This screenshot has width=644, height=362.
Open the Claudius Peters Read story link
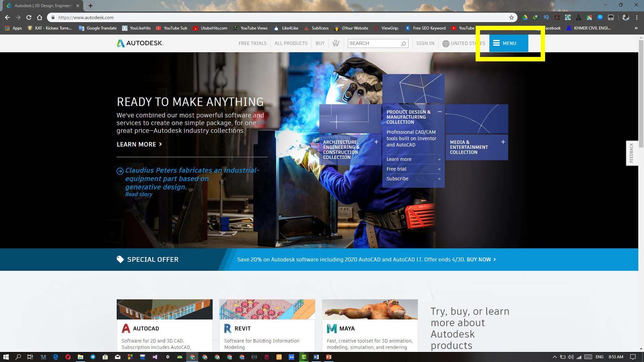138,194
